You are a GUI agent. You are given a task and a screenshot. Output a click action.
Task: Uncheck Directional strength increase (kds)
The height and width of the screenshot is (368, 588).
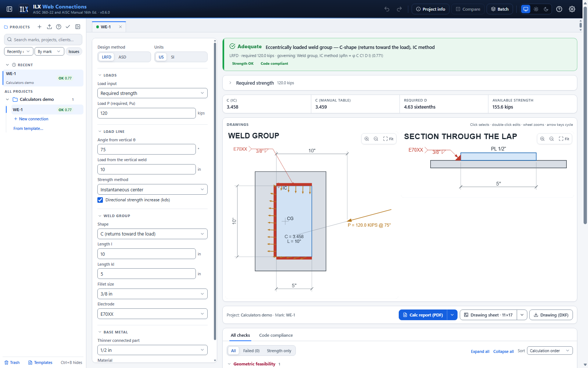[x=100, y=200]
